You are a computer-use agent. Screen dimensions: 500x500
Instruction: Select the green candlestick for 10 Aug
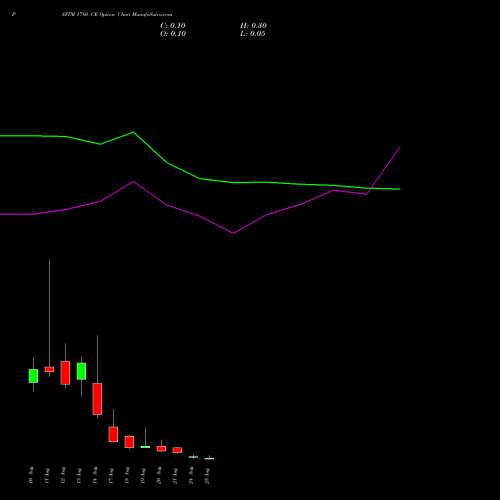33,376
